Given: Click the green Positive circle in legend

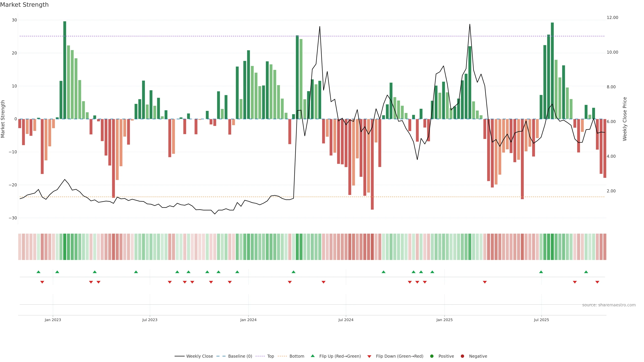Looking at the screenshot, I should [x=432, y=356].
